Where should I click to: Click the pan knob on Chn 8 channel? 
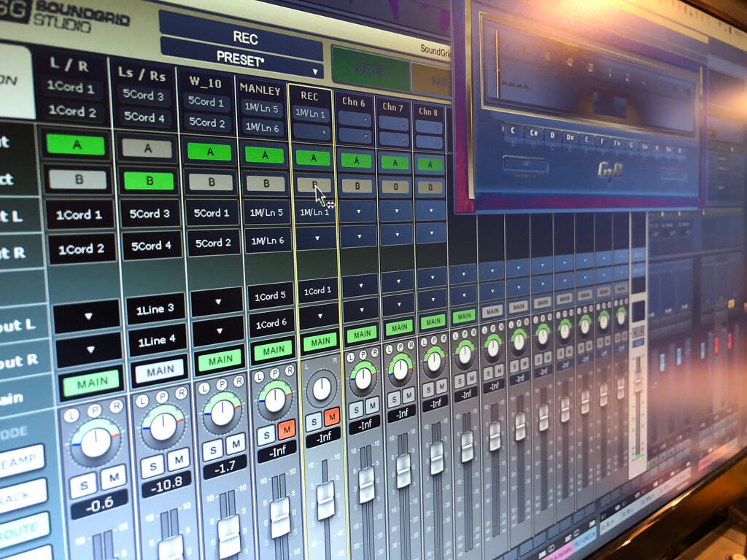pyautogui.click(x=434, y=362)
